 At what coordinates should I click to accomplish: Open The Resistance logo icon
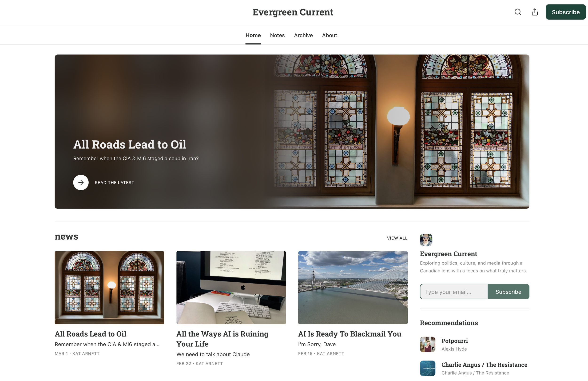427,368
